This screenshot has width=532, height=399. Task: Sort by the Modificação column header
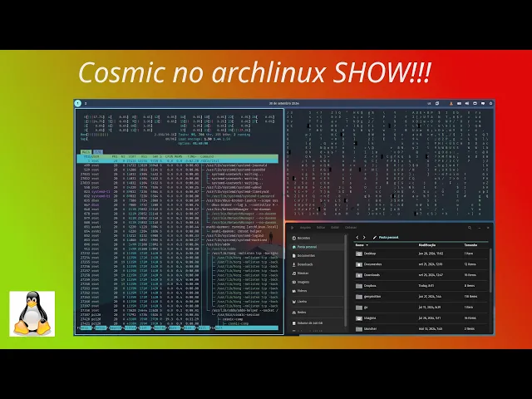[x=426, y=245]
